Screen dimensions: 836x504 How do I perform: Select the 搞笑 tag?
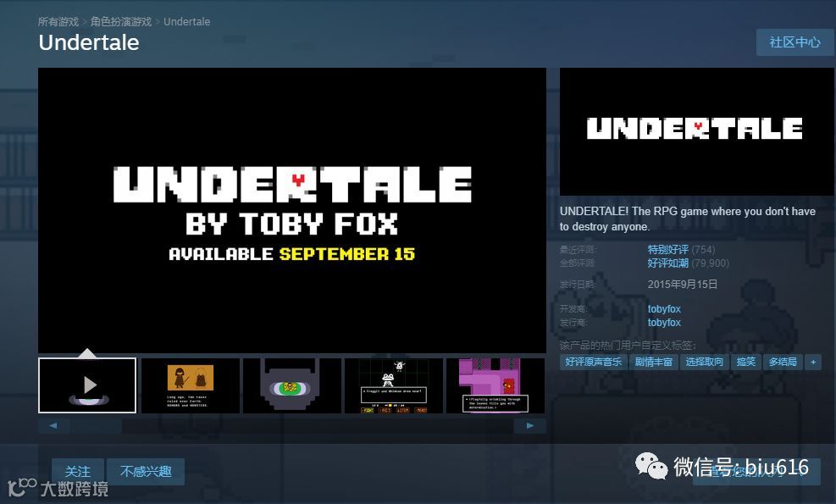pyautogui.click(x=746, y=363)
